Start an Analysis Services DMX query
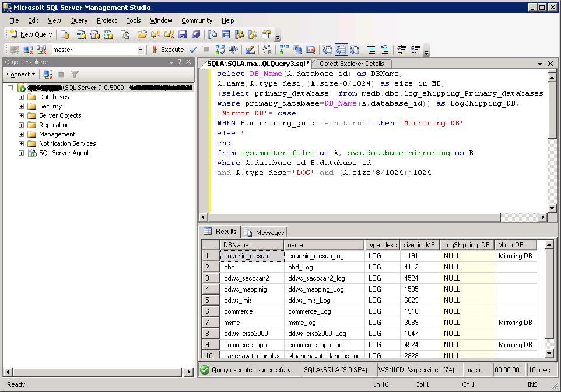 point(95,34)
